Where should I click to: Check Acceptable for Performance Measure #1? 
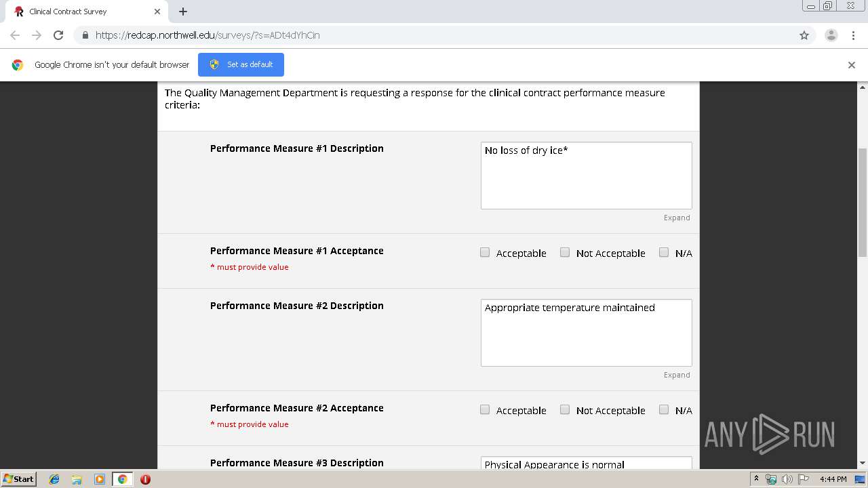coord(485,252)
